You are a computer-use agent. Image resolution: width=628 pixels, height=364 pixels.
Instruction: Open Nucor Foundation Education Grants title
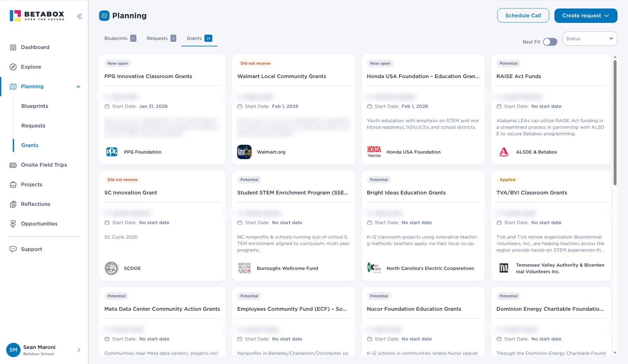(414, 309)
